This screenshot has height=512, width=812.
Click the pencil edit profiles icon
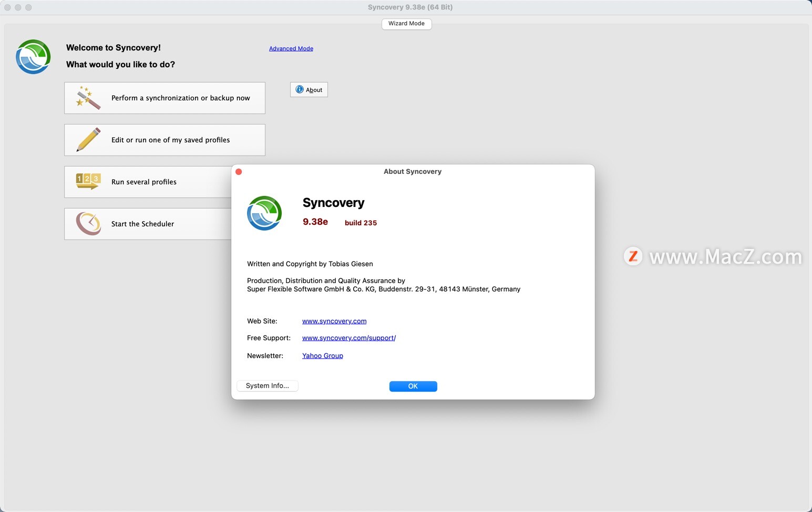(88, 140)
